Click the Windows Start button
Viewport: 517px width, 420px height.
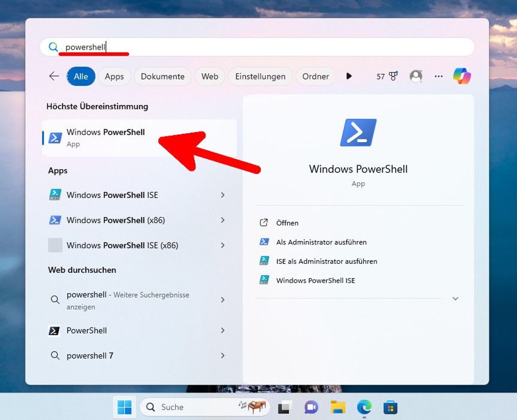[x=124, y=407]
